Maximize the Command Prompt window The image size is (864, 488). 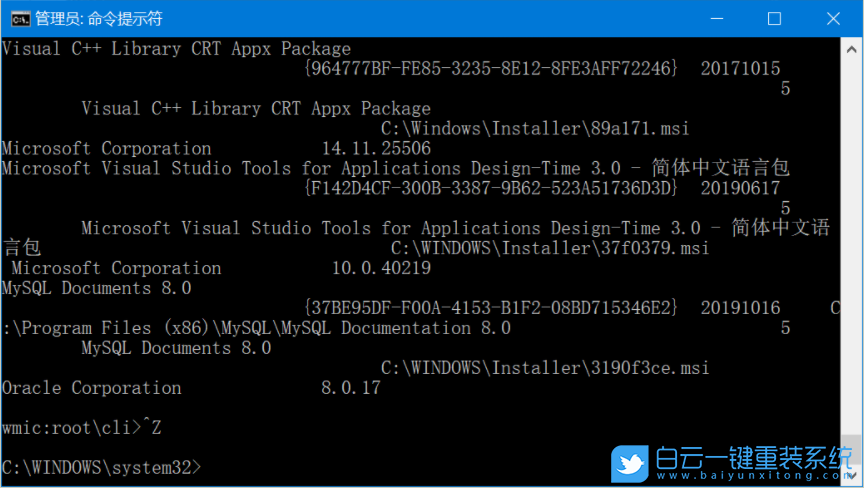point(774,18)
